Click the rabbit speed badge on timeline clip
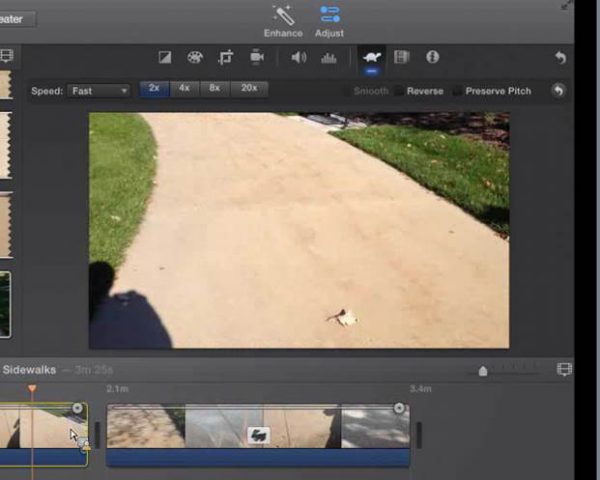600x480 pixels. (258, 435)
